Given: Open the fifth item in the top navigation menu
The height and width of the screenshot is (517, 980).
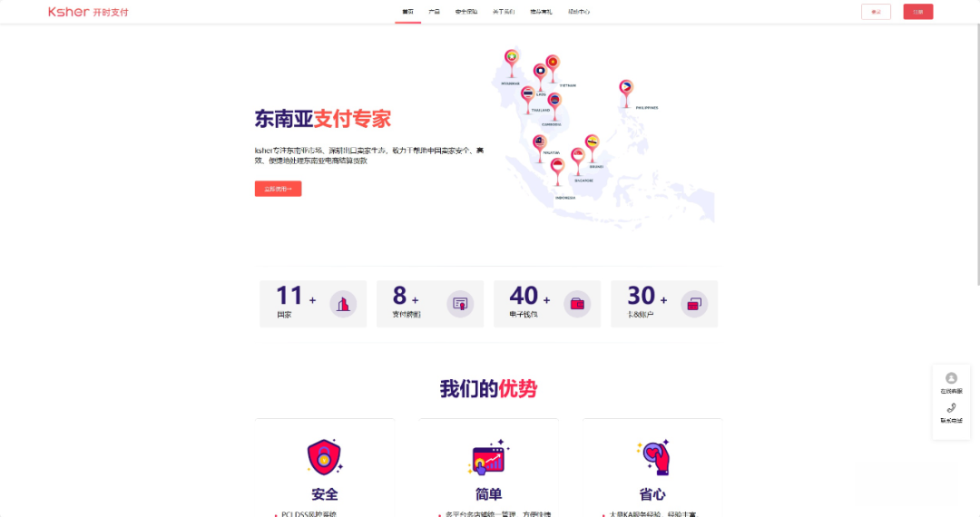Looking at the screenshot, I should (541, 12).
